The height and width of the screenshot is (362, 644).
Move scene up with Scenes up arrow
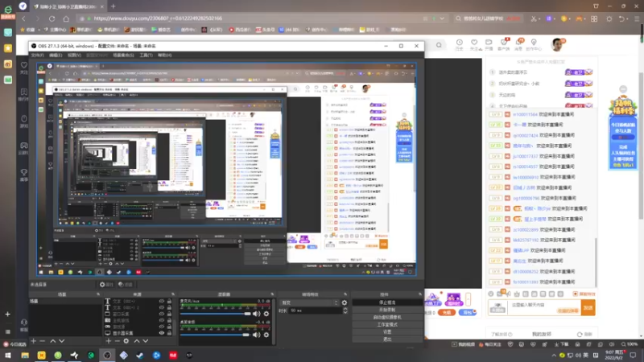click(x=53, y=341)
